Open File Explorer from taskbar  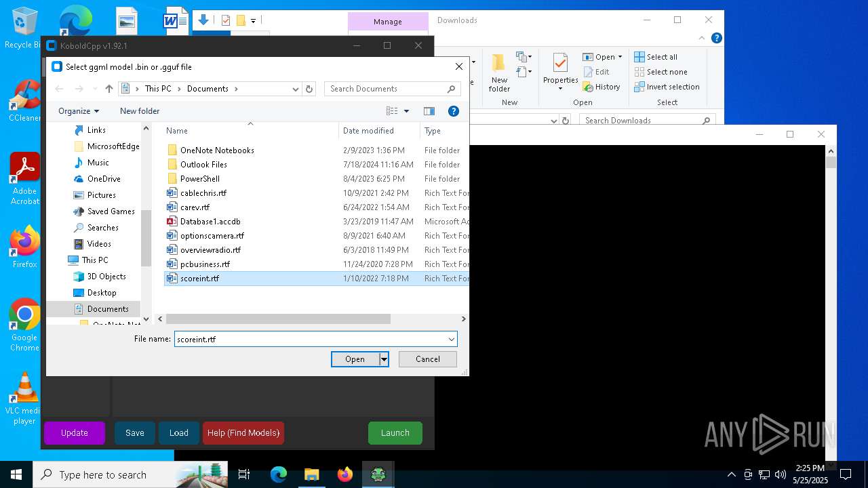(312, 474)
